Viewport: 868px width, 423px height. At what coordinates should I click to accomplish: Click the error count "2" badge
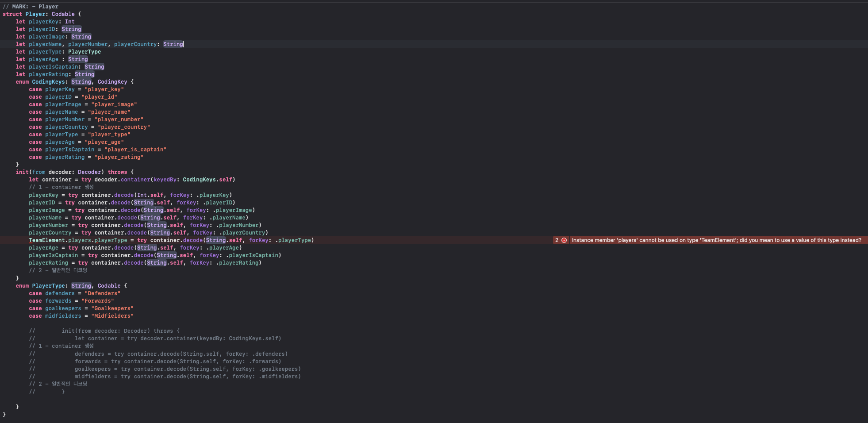click(x=557, y=240)
